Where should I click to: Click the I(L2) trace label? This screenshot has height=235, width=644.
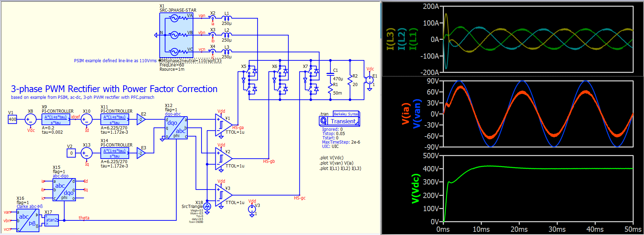[402, 39]
